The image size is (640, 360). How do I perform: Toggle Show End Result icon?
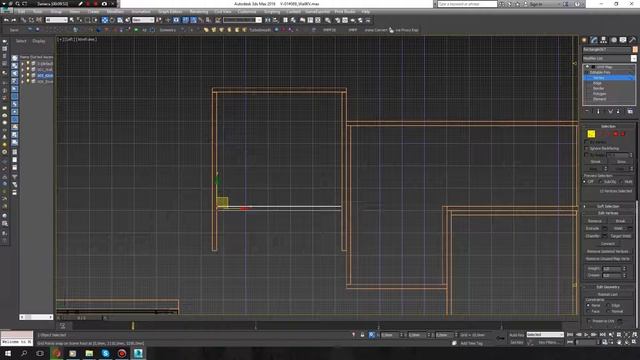[599, 111]
